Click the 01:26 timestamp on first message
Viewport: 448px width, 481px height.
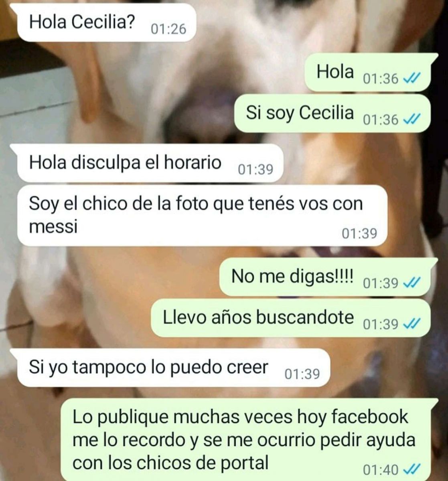[168, 29]
